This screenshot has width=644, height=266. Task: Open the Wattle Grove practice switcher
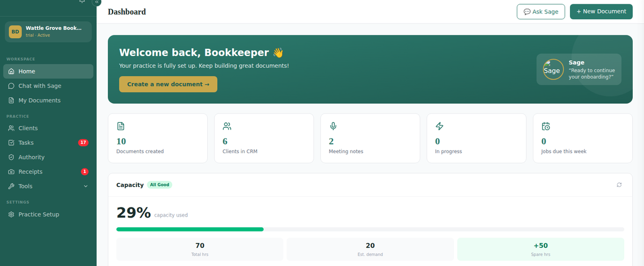[48, 32]
